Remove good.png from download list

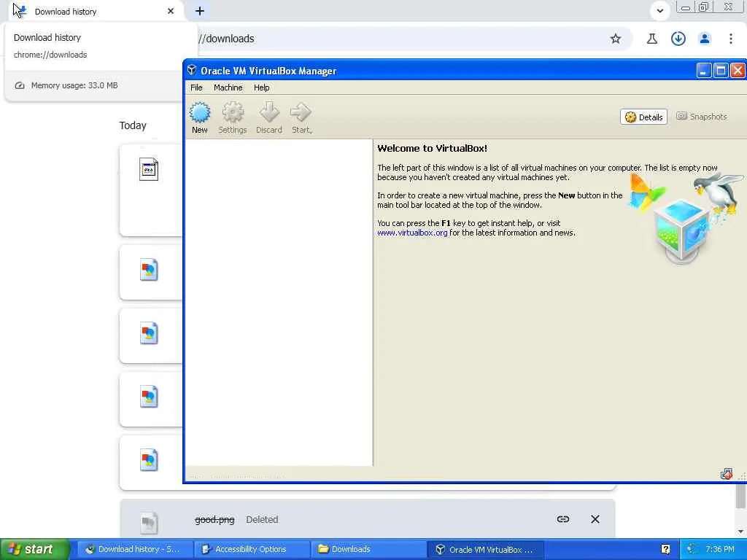pos(595,519)
